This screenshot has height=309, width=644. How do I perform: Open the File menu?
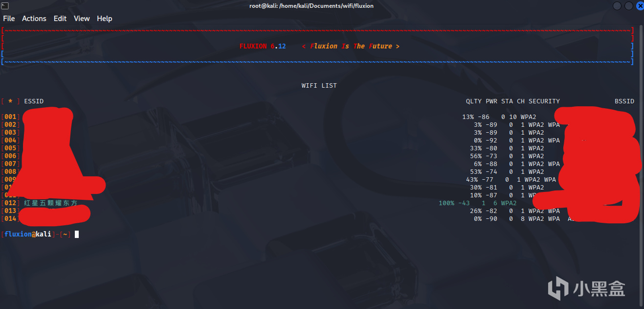pos(9,19)
